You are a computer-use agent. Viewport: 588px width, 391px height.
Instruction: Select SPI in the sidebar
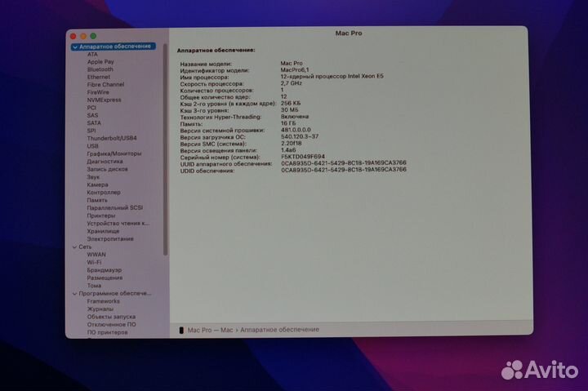point(91,131)
